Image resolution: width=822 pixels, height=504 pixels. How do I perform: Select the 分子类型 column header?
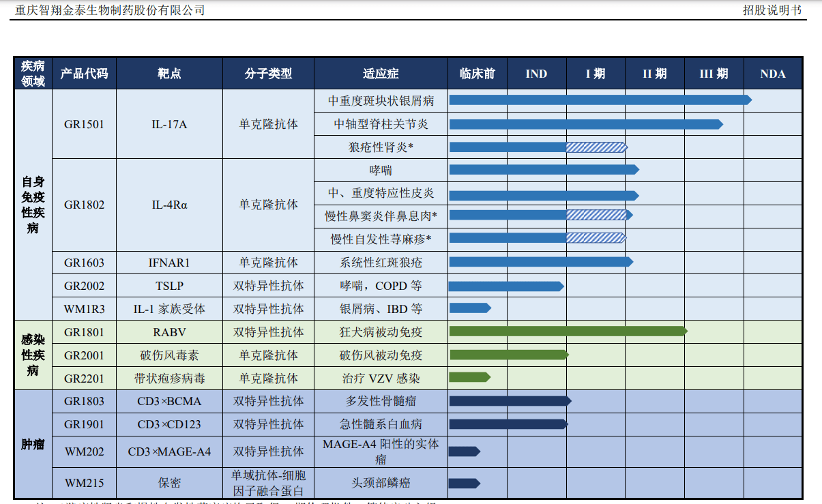tap(268, 74)
